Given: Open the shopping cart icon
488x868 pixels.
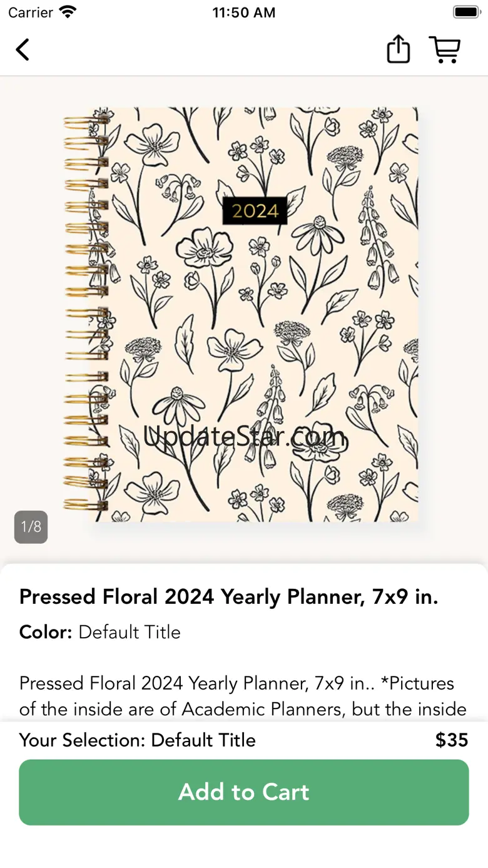Looking at the screenshot, I should point(445,49).
